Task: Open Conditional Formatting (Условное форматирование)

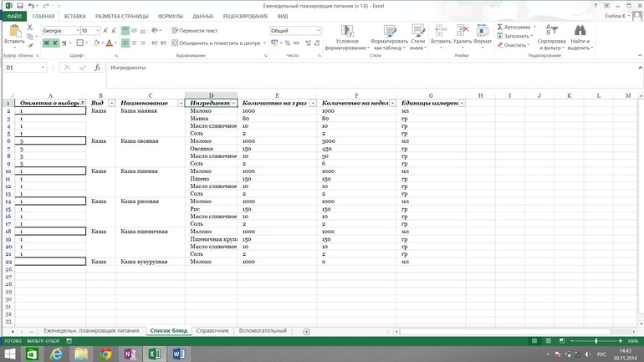Action: pyautogui.click(x=347, y=38)
